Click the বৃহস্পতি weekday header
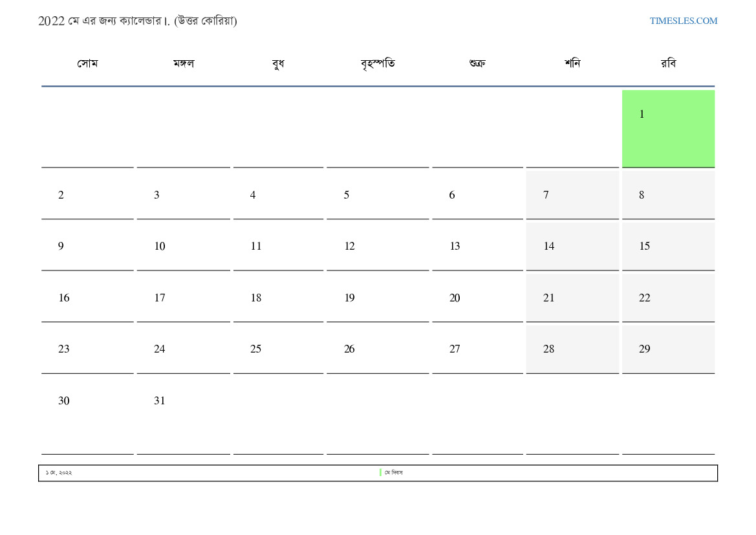Image resolution: width=756 pixels, height=535 pixels. 378,63
